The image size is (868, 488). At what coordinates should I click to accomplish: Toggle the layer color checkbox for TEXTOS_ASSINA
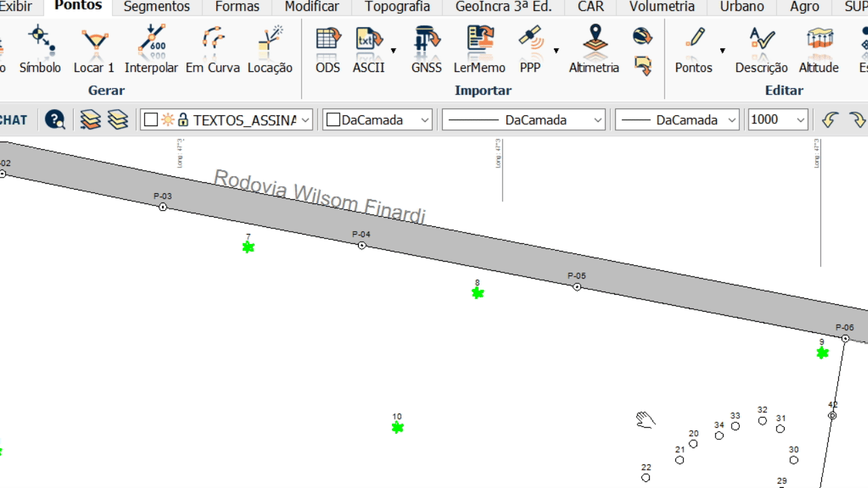point(151,120)
